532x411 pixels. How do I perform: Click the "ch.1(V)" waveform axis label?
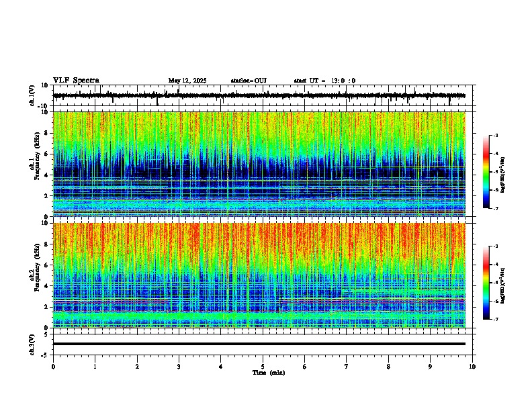32,95
